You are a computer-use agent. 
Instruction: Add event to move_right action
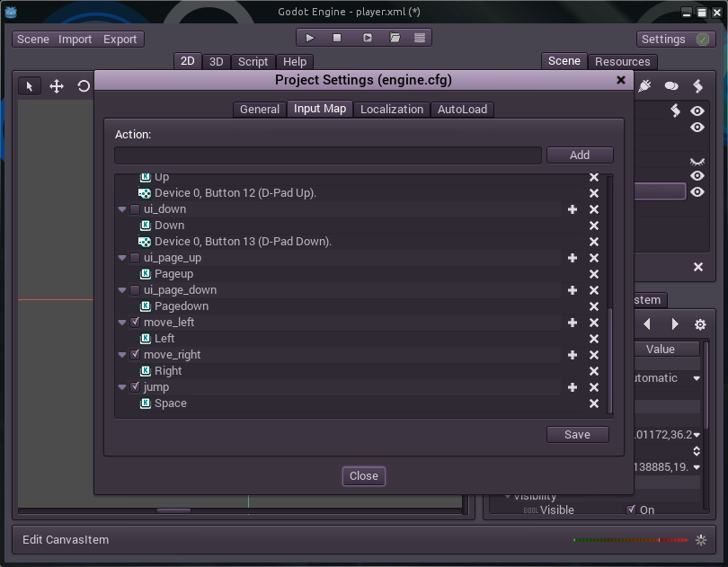pos(573,355)
